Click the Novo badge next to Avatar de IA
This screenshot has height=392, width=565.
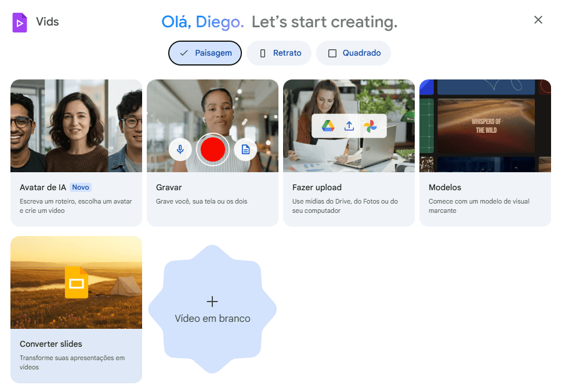tap(81, 187)
